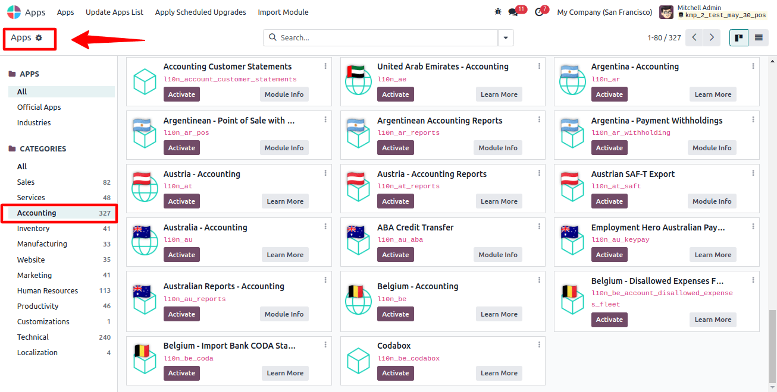The image size is (777, 392).
Task: Open Update Apps List menu
Action: click(x=114, y=12)
